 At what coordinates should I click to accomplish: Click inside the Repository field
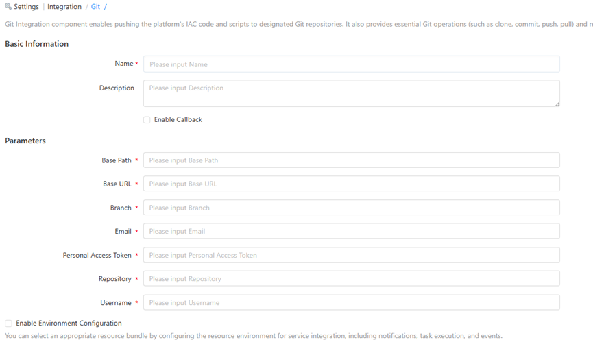click(x=351, y=279)
